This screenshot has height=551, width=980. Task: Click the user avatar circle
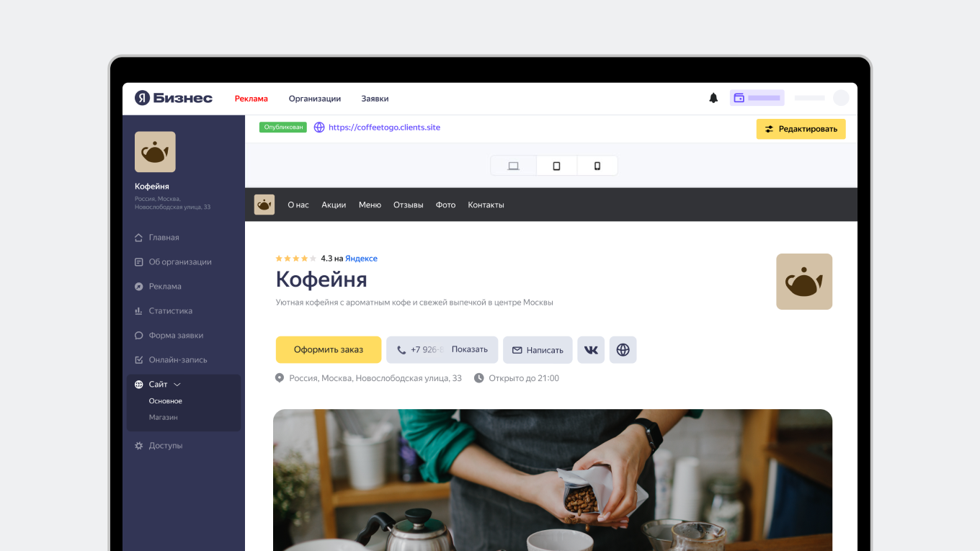[x=841, y=98]
